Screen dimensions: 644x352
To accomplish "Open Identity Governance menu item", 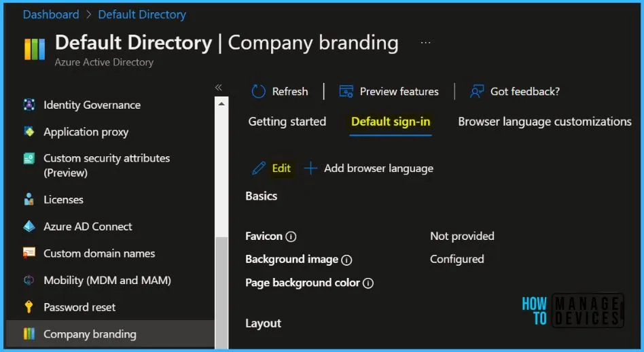I will coord(92,105).
